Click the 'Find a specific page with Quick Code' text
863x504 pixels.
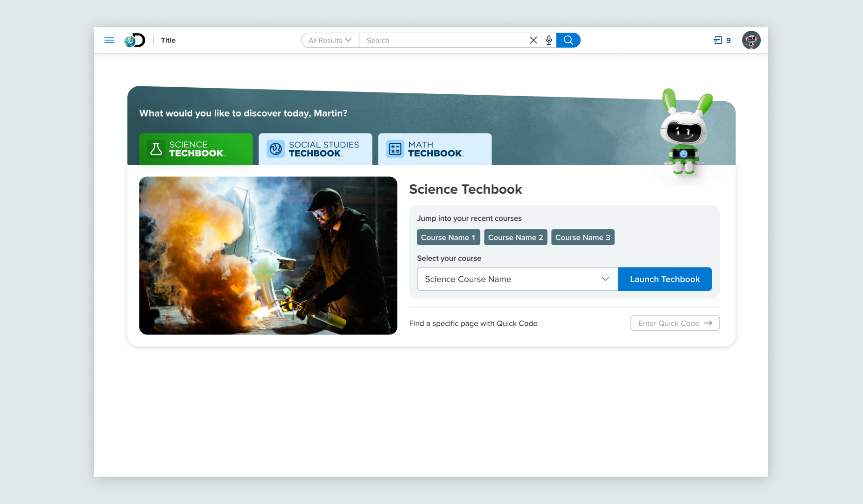pos(473,323)
